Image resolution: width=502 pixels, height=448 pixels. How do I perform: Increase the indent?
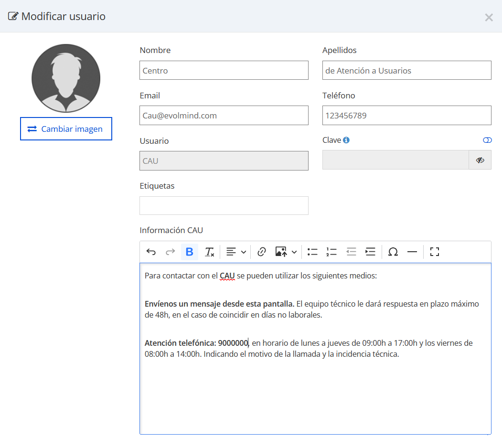click(371, 252)
